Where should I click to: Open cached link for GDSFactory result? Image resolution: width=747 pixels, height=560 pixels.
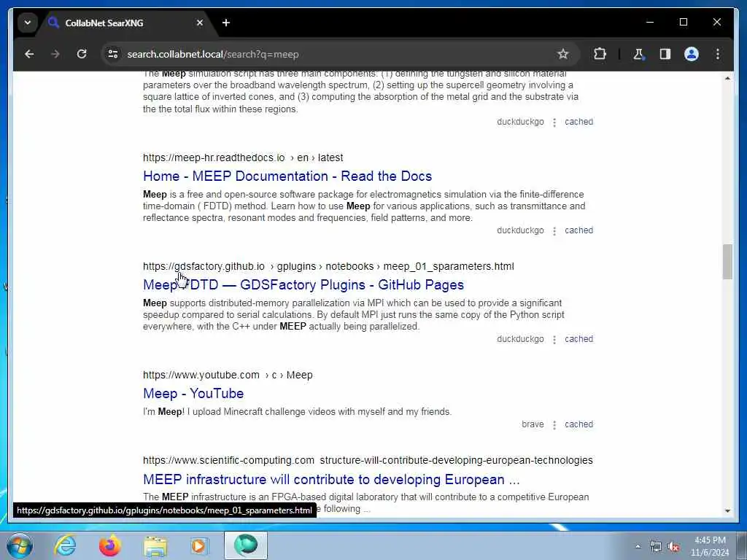[578, 339]
